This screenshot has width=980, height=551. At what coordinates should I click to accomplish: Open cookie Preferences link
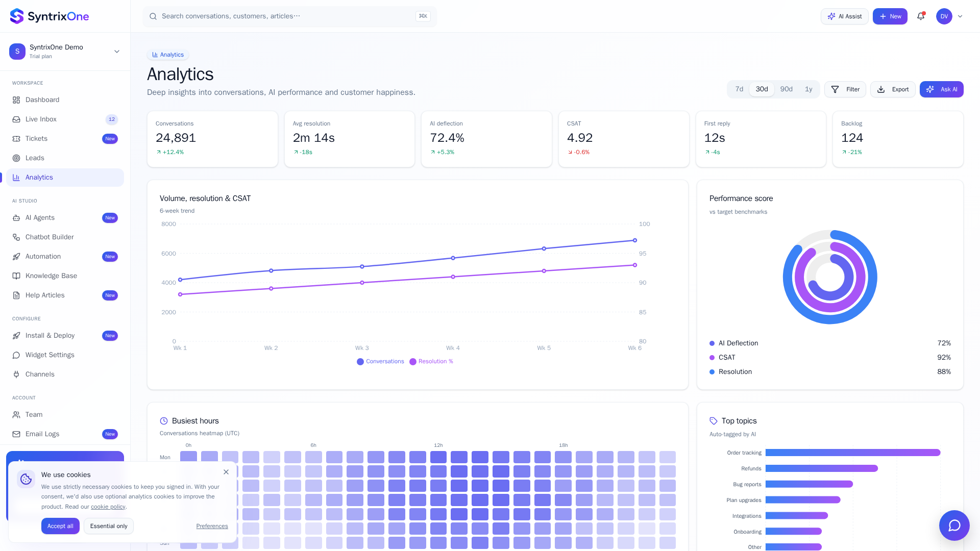212,526
